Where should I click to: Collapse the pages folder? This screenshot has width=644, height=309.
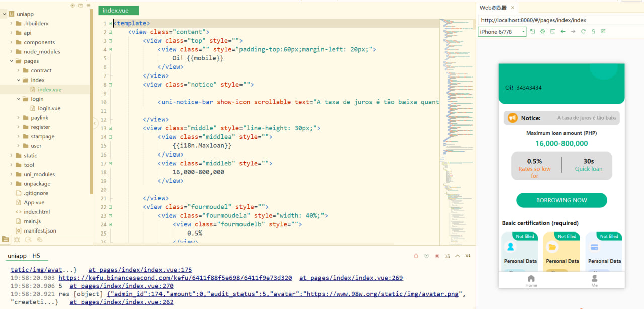coord(12,61)
